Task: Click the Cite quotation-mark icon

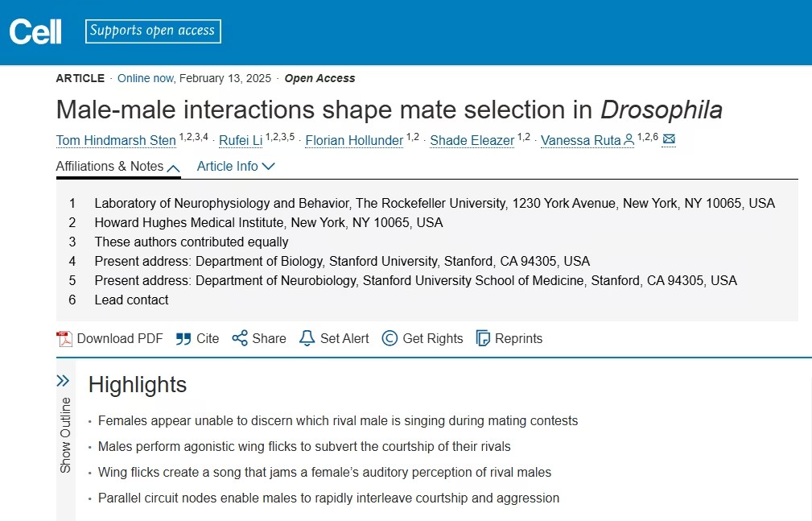Action: click(183, 338)
